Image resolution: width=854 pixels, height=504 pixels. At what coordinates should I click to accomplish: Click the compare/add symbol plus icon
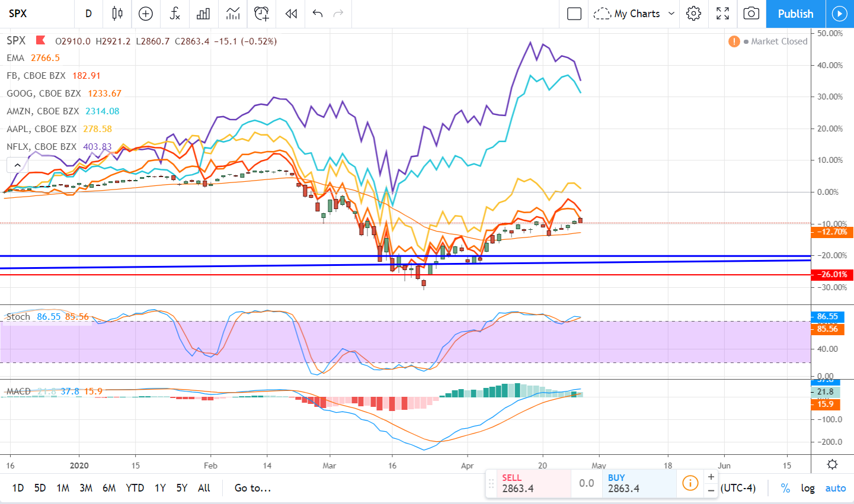(x=145, y=14)
